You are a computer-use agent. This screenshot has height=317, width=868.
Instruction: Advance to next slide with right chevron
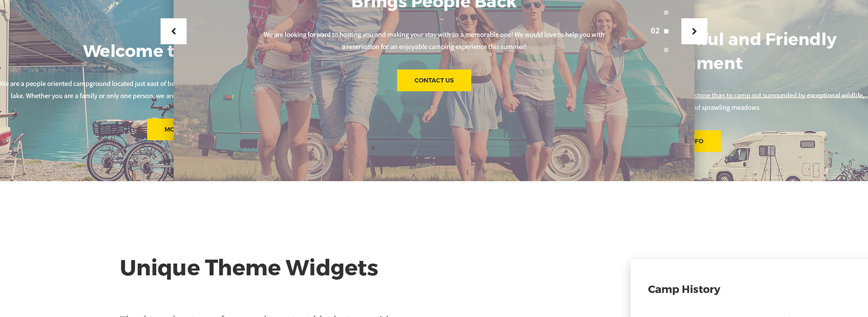tap(694, 31)
